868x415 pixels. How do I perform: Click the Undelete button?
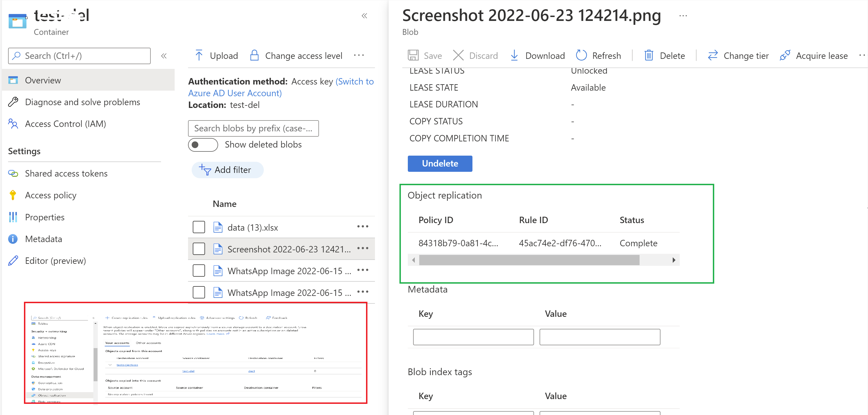pos(440,164)
